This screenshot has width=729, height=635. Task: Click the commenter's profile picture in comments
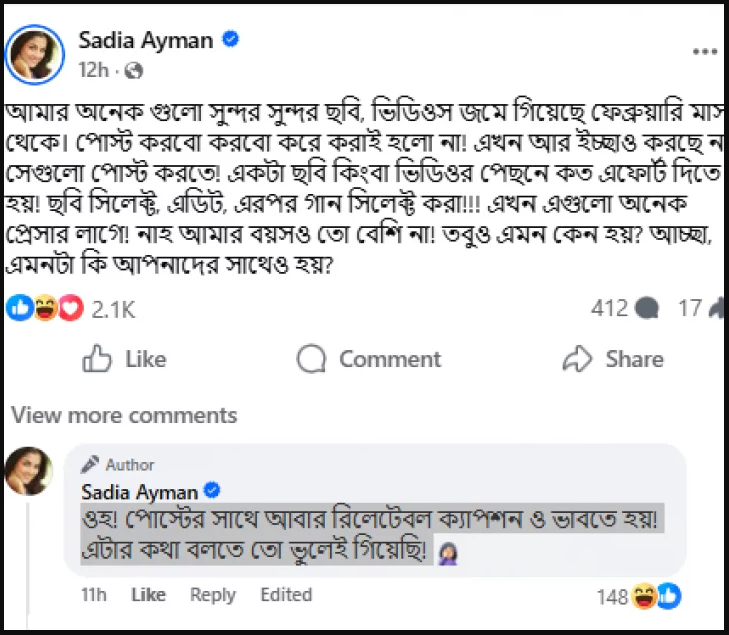(30, 470)
